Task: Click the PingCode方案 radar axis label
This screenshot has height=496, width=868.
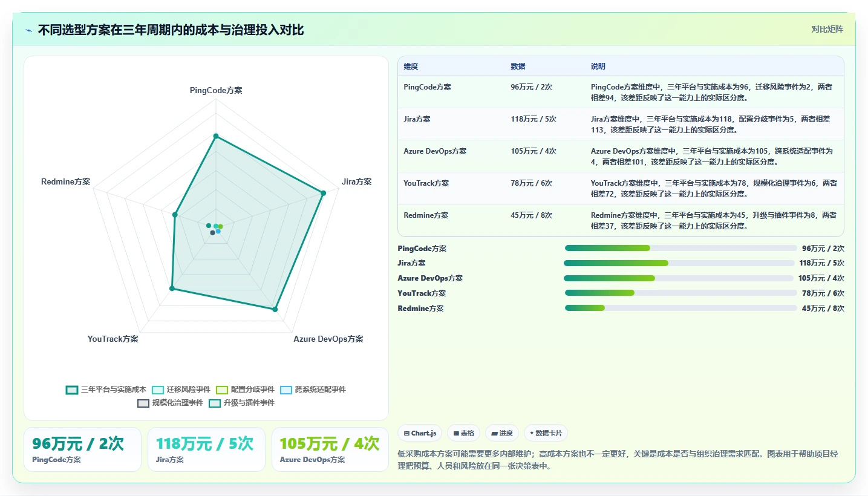Action: tap(216, 90)
